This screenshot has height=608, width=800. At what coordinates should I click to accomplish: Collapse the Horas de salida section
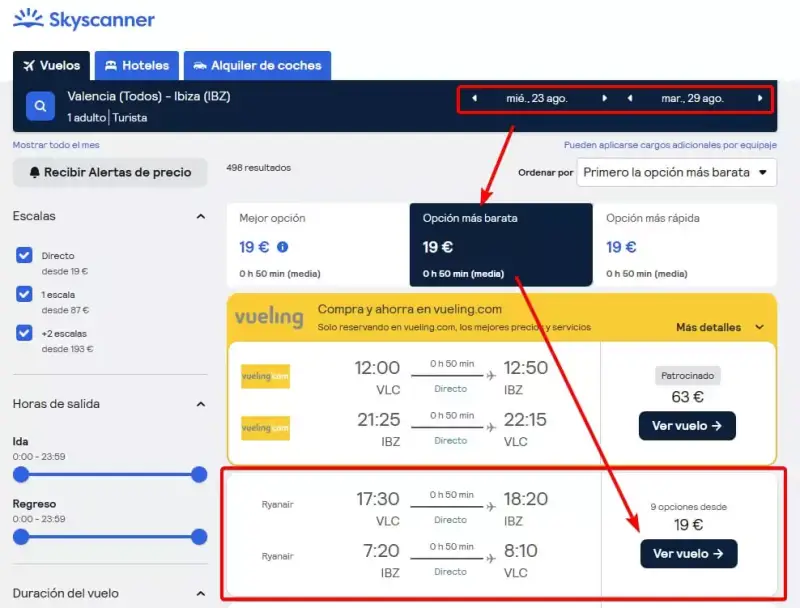point(201,404)
